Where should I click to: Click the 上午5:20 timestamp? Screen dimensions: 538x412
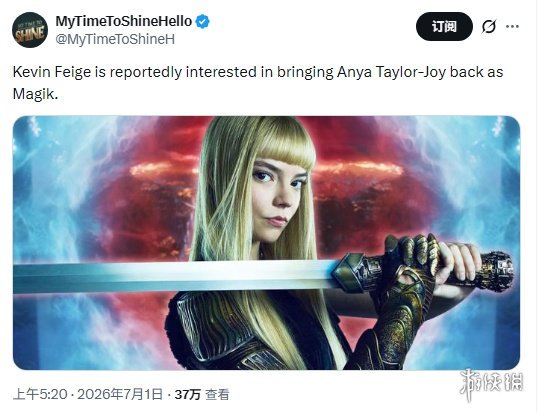click(x=40, y=395)
